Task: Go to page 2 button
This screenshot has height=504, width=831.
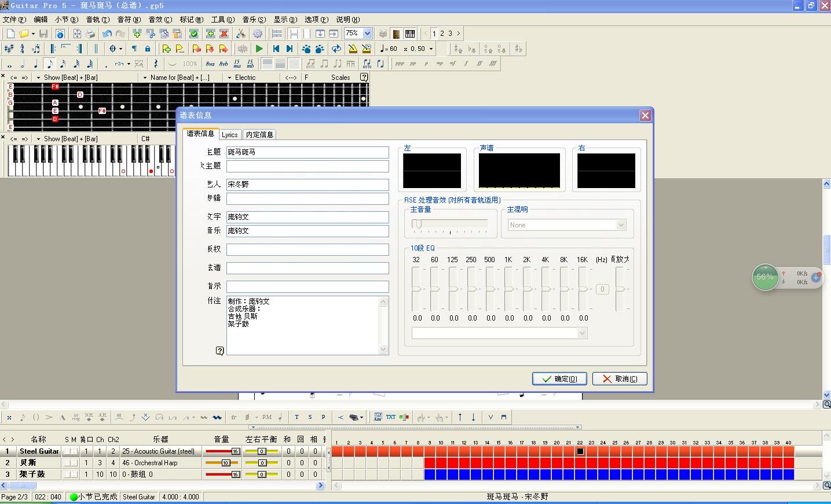Action: click(442, 34)
